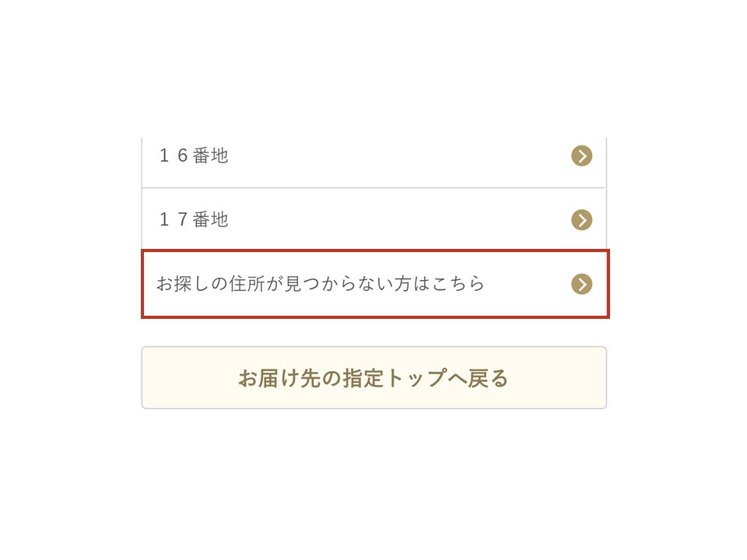
Task: Click the chevron icon beside 16番地
Action: click(x=581, y=156)
